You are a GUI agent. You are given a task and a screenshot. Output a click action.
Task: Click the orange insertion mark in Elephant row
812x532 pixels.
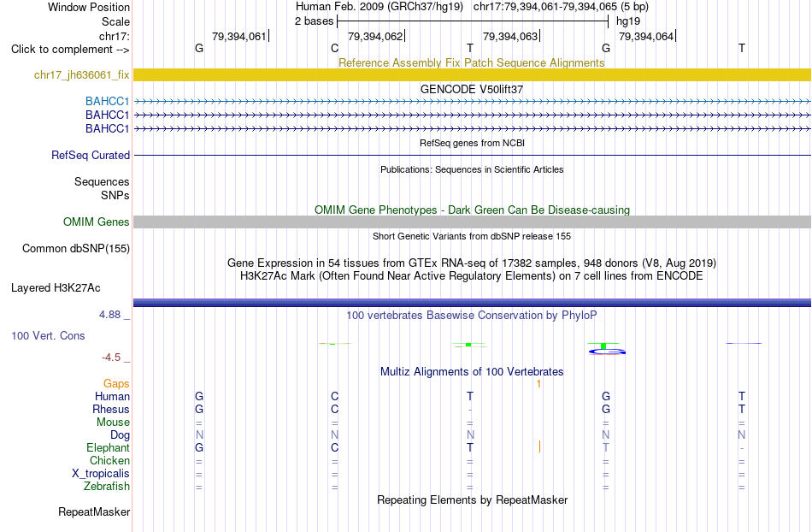coord(539,446)
